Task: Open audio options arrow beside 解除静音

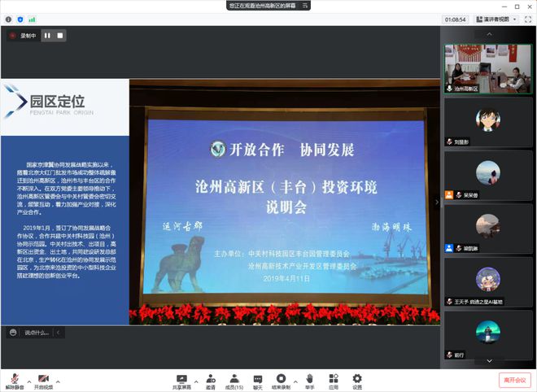Action: (29, 381)
